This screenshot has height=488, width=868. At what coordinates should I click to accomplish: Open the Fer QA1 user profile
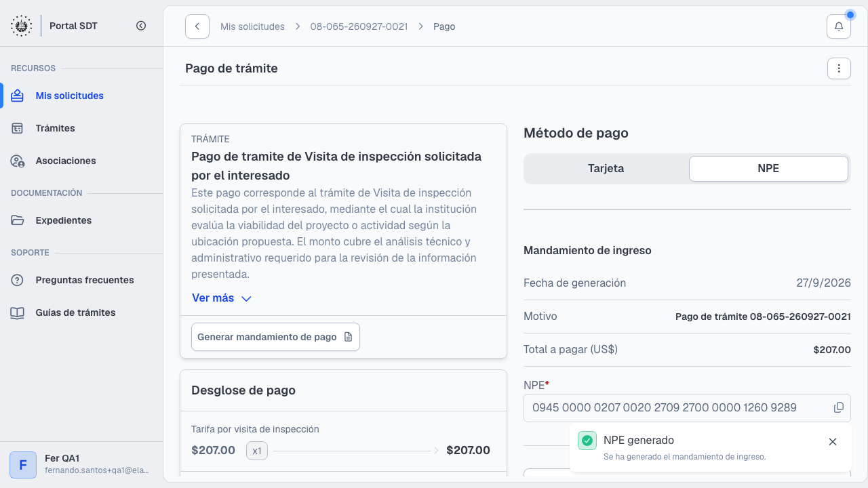pyautogui.click(x=81, y=465)
